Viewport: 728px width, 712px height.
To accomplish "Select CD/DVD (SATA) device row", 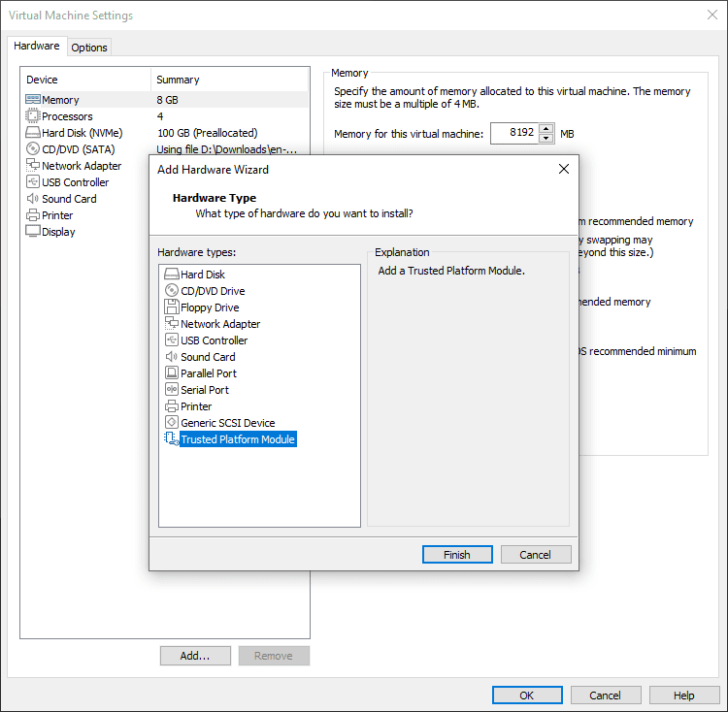I will (78, 149).
